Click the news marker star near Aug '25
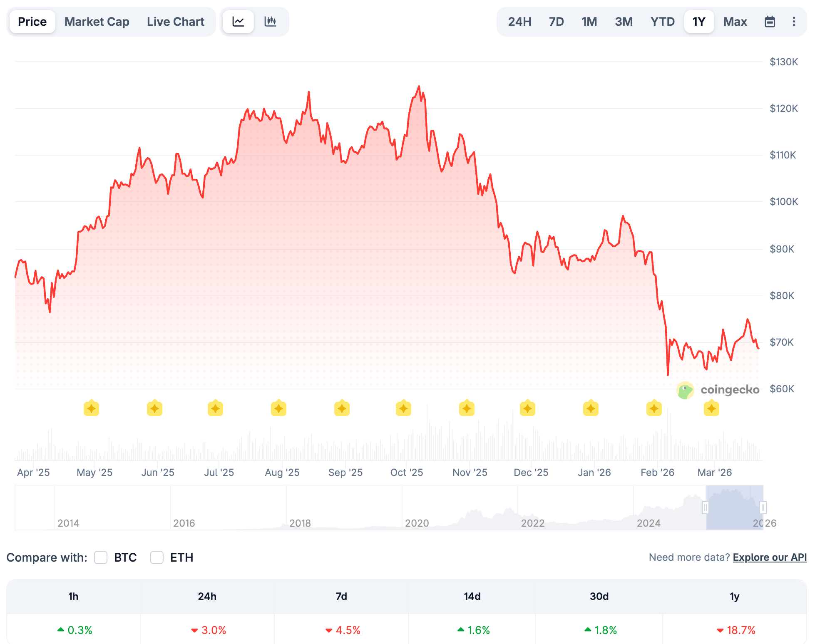 (x=278, y=409)
